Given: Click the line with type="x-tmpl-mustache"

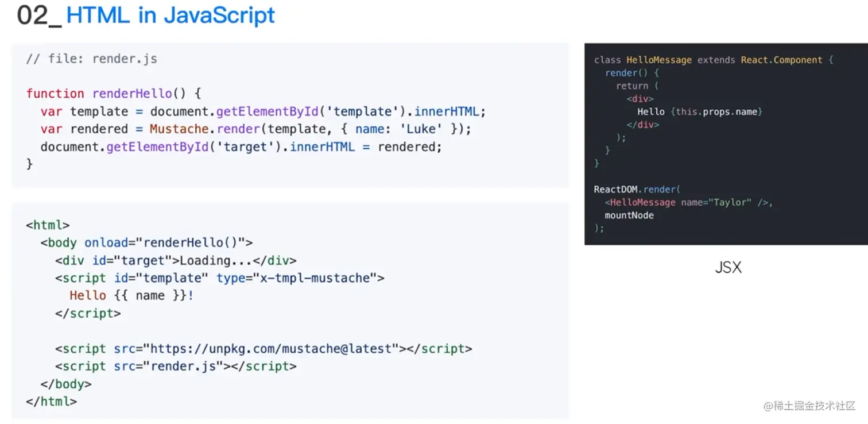Looking at the screenshot, I should tap(220, 278).
